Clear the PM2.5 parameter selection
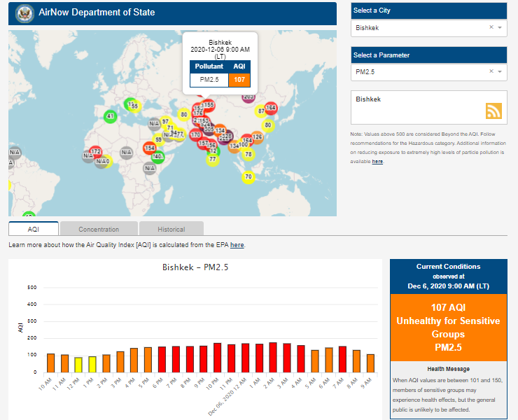 [x=491, y=71]
